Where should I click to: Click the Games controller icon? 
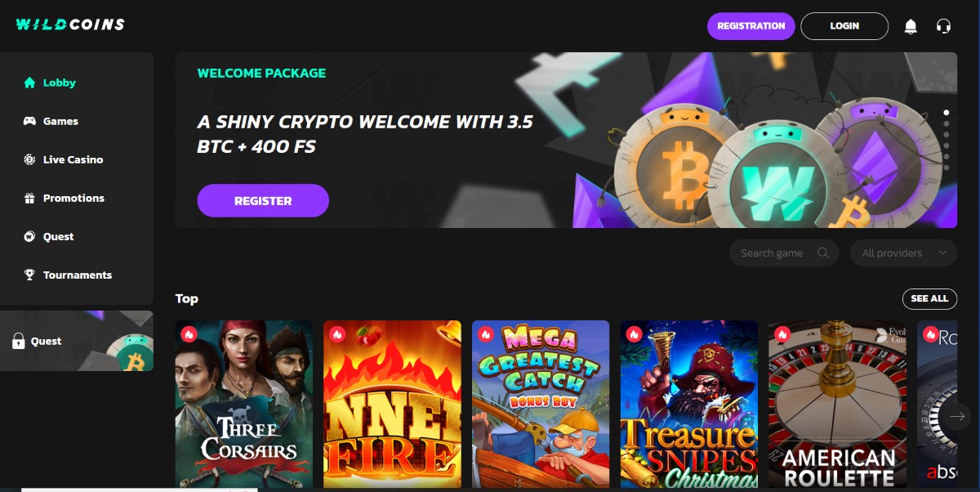(29, 121)
